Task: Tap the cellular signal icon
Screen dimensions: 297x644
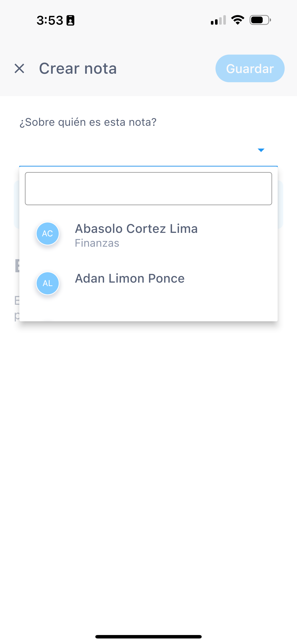Action: [x=218, y=20]
